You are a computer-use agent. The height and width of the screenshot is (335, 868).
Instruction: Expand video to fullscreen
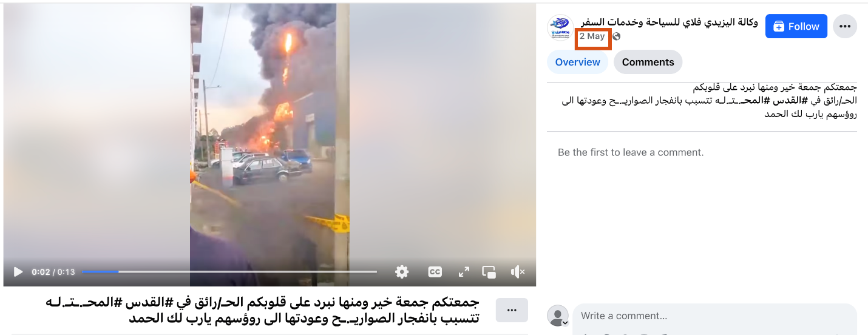tap(464, 272)
